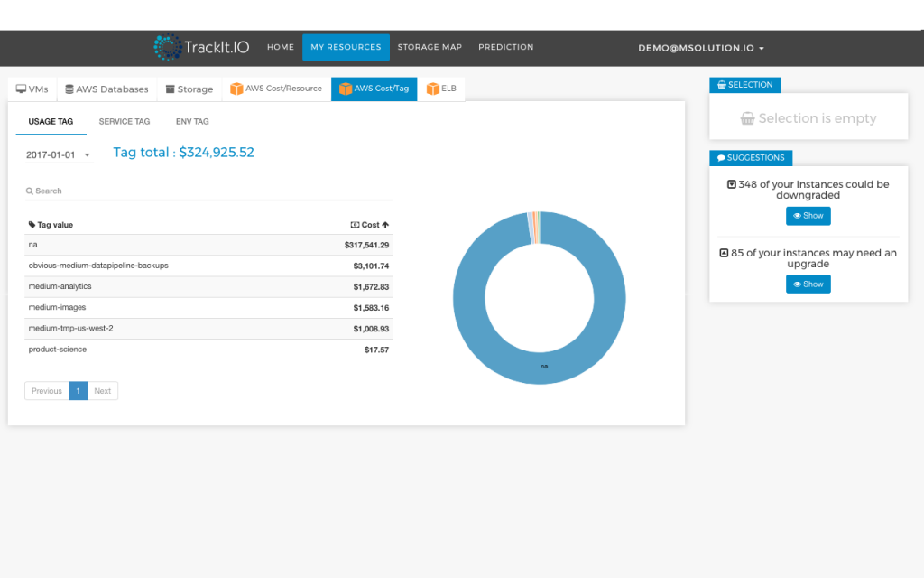Show the 348 downgradable instances

point(808,215)
